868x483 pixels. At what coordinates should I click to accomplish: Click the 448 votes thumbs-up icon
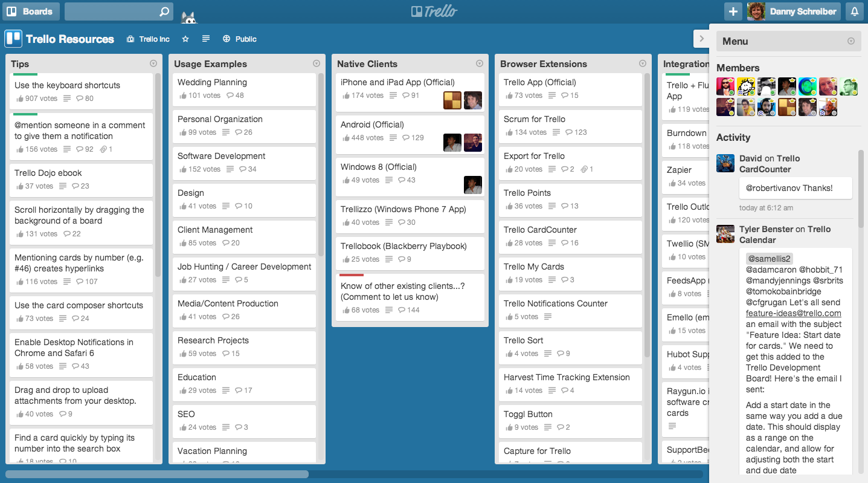click(346, 138)
